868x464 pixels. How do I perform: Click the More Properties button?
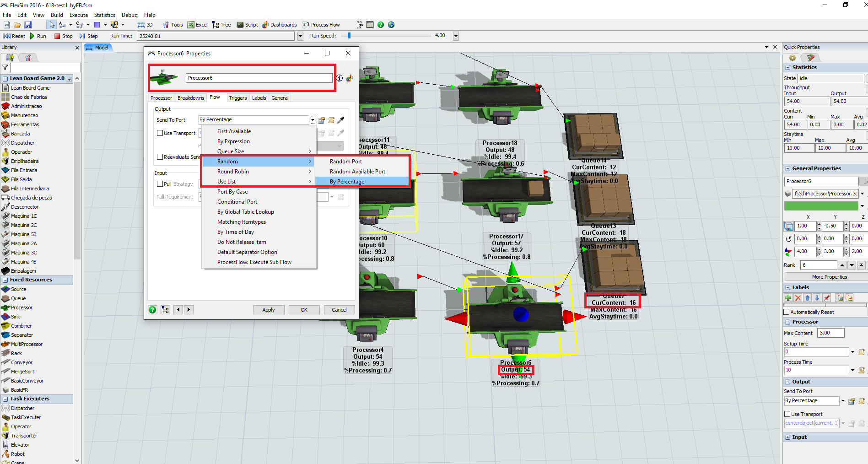tap(829, 277)
